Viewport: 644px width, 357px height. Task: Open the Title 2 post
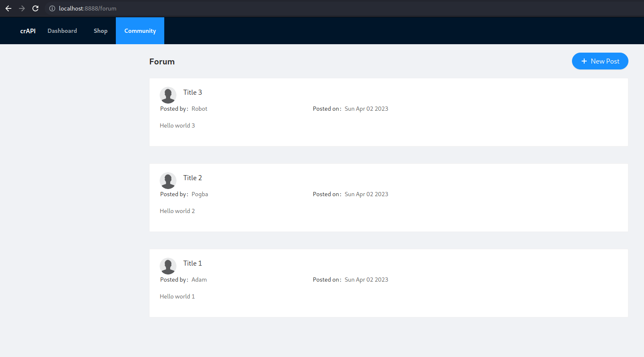point(192,178)
